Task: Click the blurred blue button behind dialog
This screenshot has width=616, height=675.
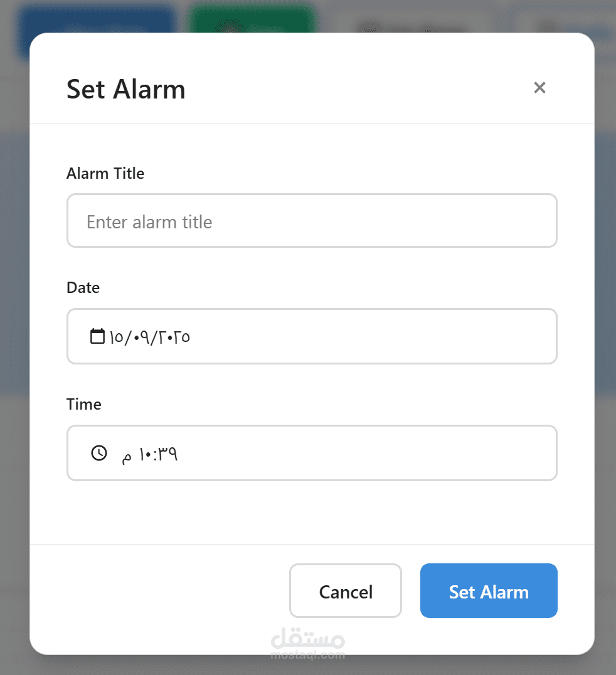Action: pos(97,18)
